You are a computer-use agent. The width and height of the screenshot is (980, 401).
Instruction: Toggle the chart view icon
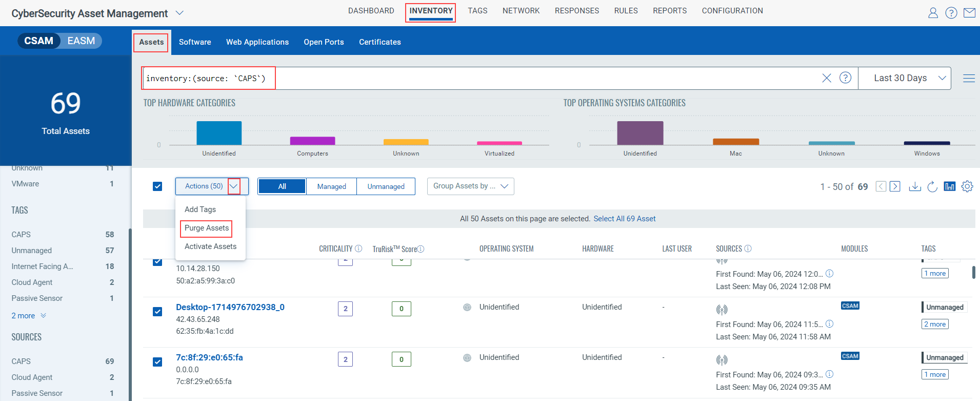[x=949, y=186]
